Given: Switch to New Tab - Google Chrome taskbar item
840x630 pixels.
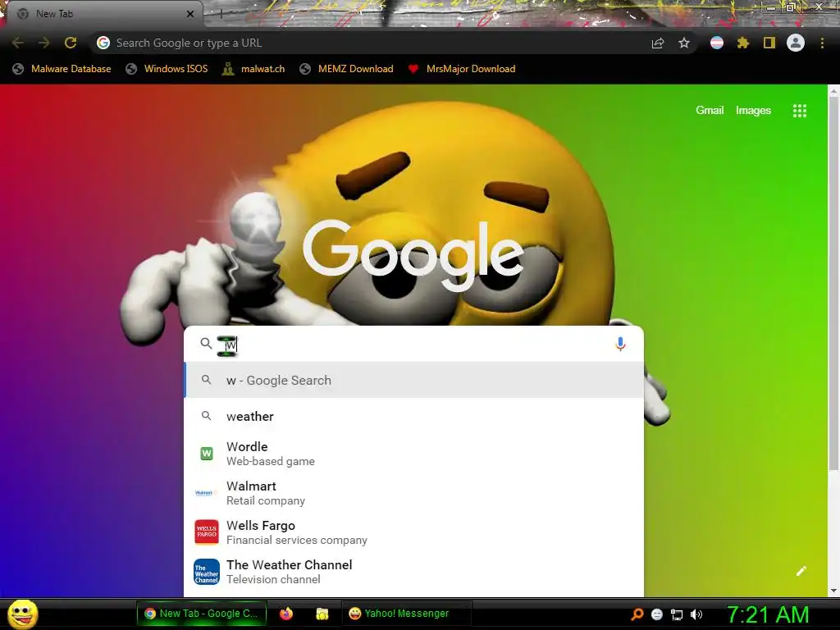Looking at the screenshot, I should click(x=202, y=614).
